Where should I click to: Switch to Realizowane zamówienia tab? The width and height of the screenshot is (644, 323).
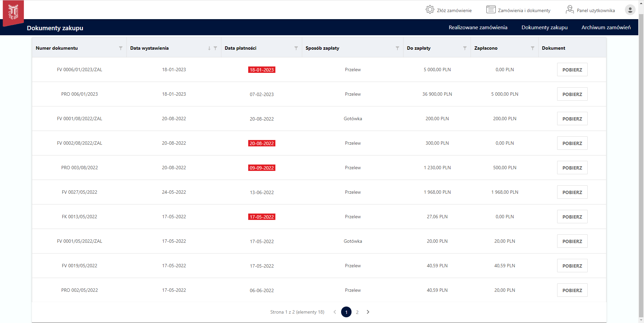click(x=478, y=28)
